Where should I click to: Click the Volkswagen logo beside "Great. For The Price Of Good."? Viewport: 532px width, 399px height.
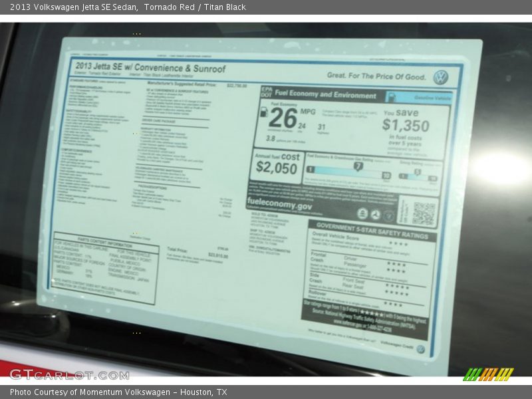point(440,78)
